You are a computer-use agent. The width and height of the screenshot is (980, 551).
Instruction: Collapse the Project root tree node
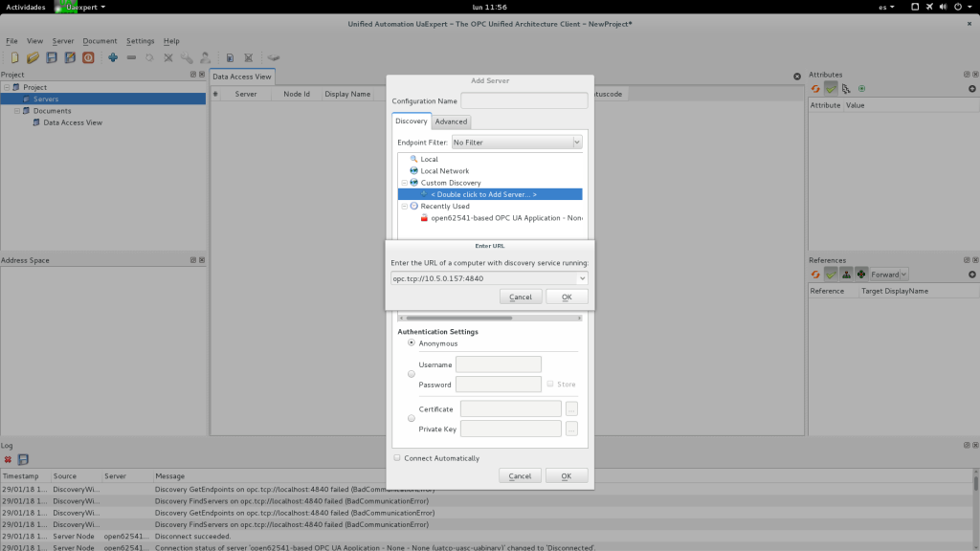point(7,87)
